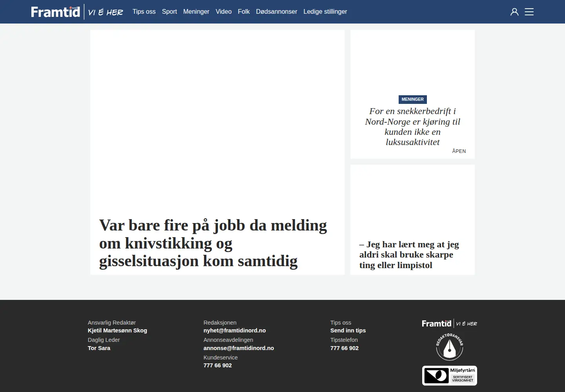Open the Folk section
The width and height of the screenshot is (565, 392).
[x=244, y=12]
